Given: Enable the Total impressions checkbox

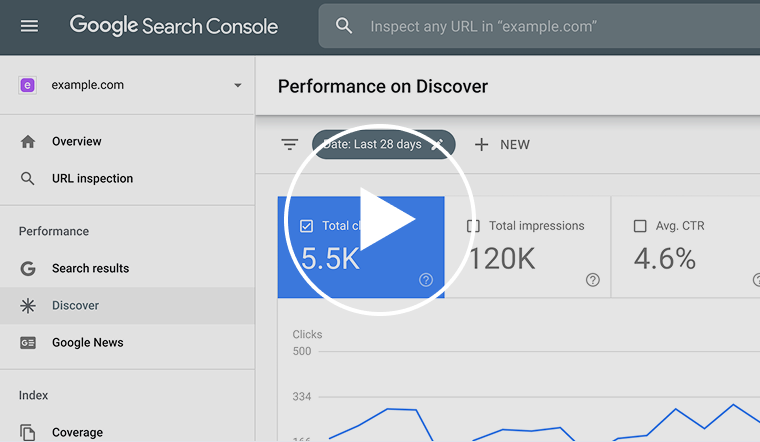Looking at the screenshot, I should click(473, 226).
